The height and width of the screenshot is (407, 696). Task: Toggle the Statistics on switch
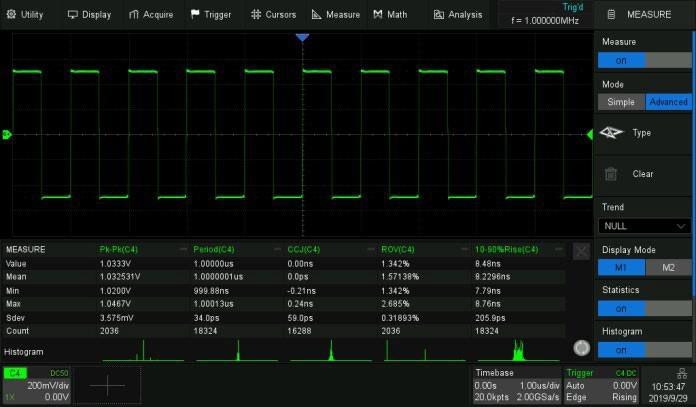click(645, 308)
